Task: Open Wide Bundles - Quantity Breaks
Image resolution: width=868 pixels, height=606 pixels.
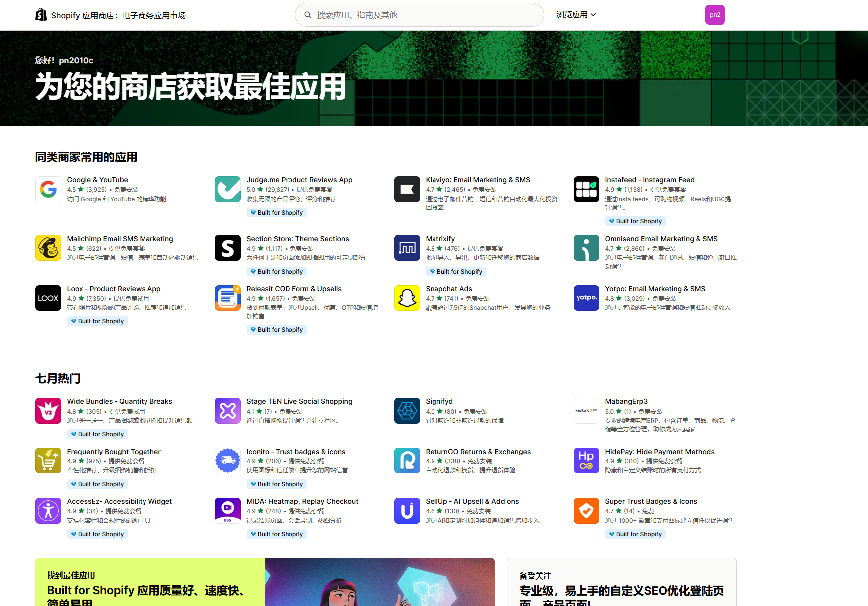Action: (120, 401)
